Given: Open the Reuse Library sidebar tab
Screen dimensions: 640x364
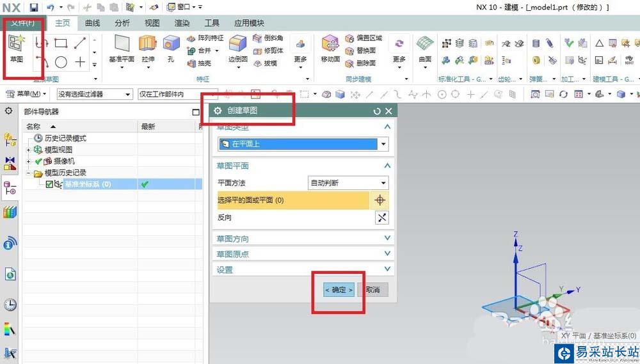Looking at the screenshot, I should (10, 212).
